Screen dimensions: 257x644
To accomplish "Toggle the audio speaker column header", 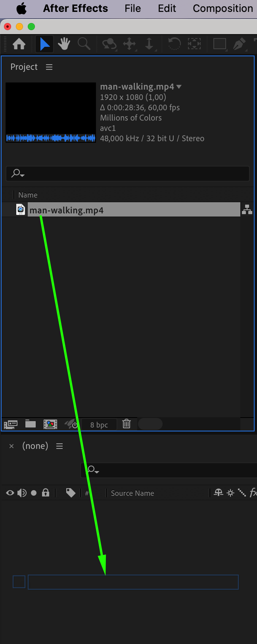I will coord(22,493).
